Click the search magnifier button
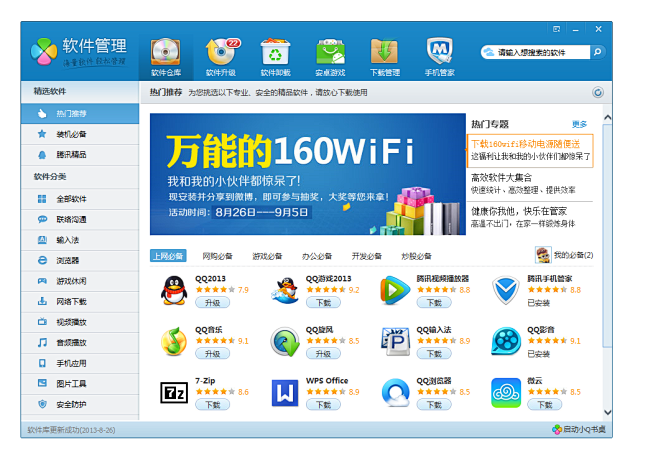This screenshot has width=658, height=470. pos(597,52)
